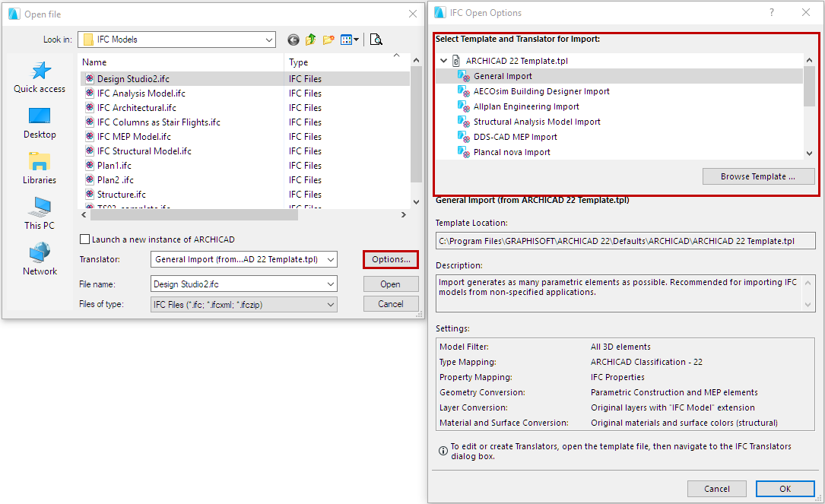
Task: Click the IFC MEP Model.ifc file icon
Action: click(x=90, y=136)
